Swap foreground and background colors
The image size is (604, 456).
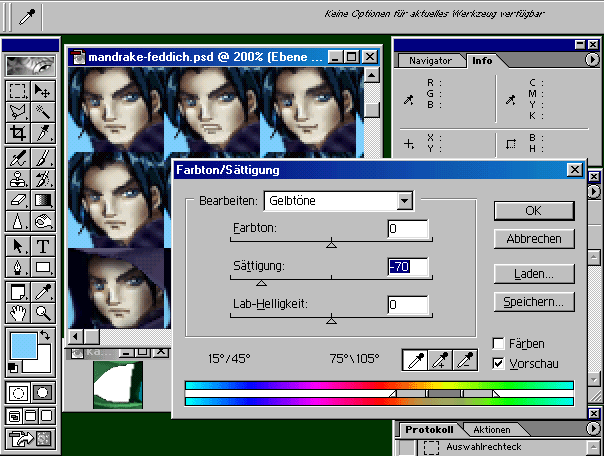[x=45, y=335]
